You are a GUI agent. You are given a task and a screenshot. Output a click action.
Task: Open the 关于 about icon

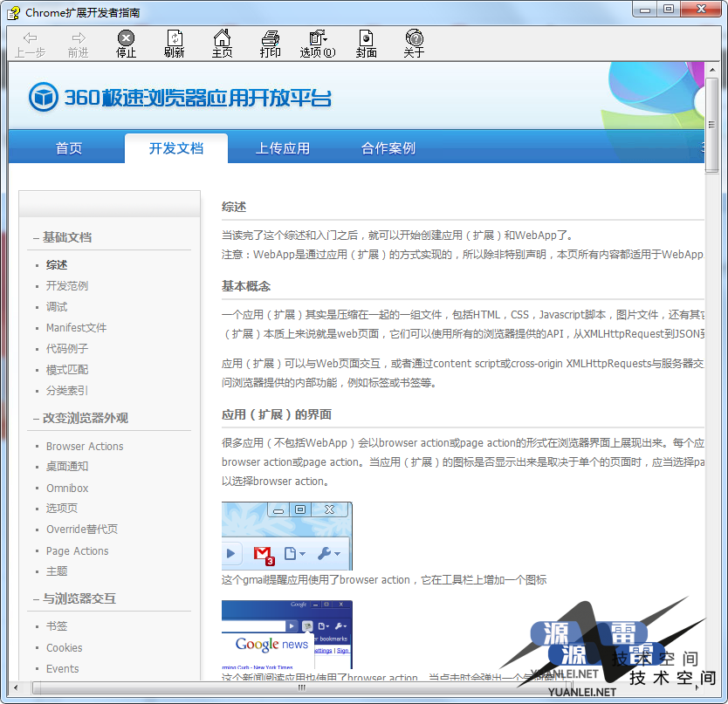click(x=414, y=38)
